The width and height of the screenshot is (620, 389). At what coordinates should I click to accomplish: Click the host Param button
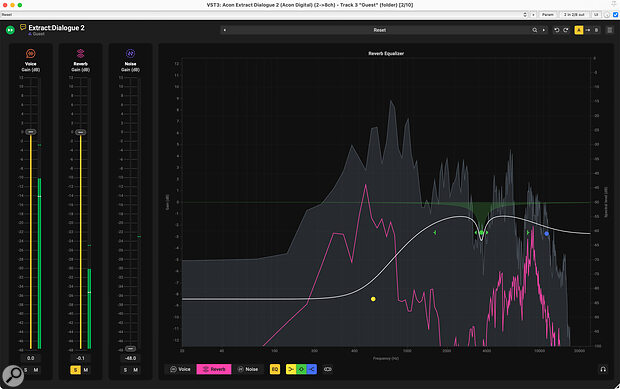[x=548, y=15]
